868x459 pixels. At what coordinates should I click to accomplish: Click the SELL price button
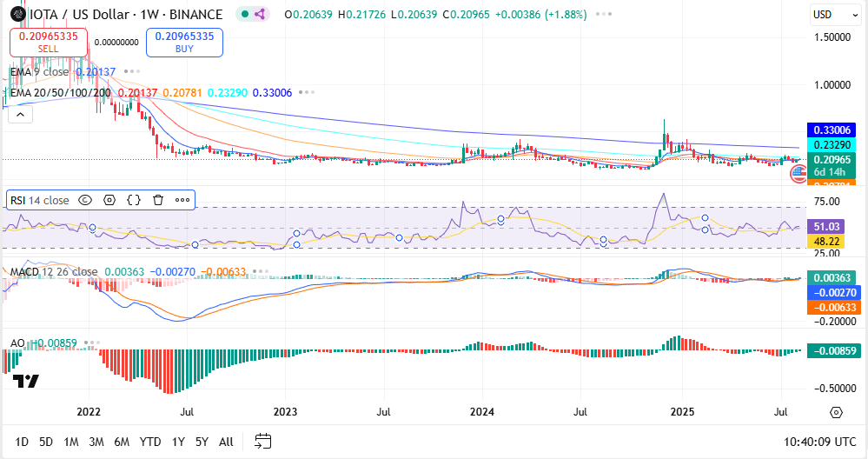49,42
